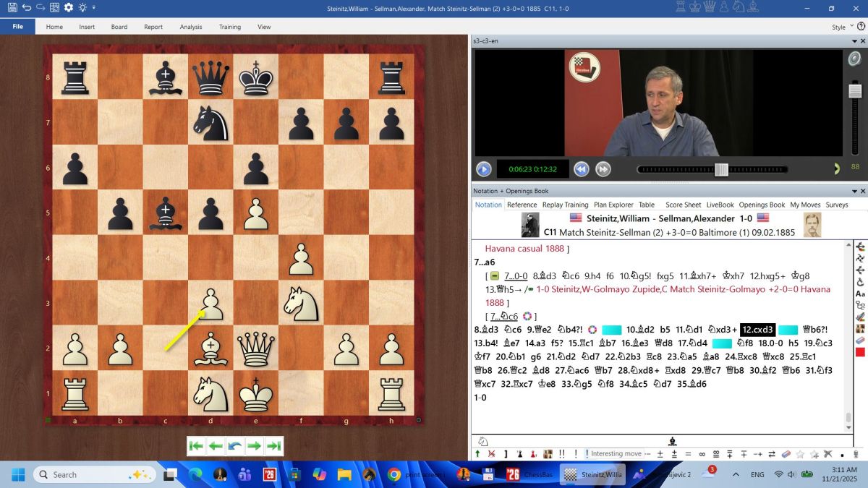Open the File menu button
Screen dimensions: 868x488
[x=17, y=27]
